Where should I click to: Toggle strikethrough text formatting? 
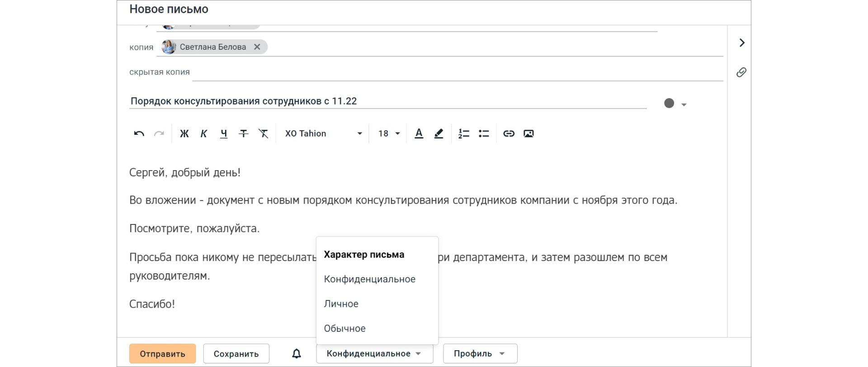[244, 133]
